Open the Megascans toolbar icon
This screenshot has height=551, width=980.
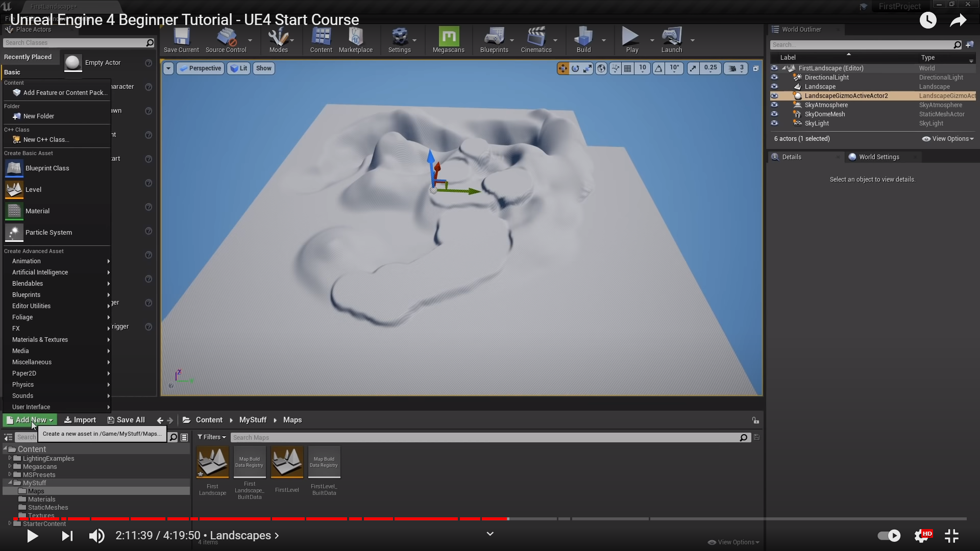tap(448, 38)
